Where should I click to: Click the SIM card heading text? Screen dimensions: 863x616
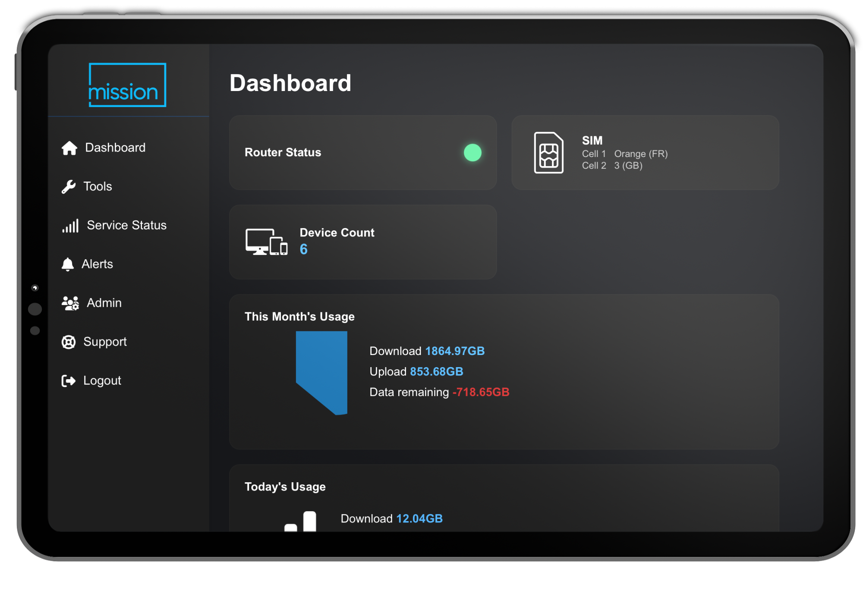click(x=592, y=141)
